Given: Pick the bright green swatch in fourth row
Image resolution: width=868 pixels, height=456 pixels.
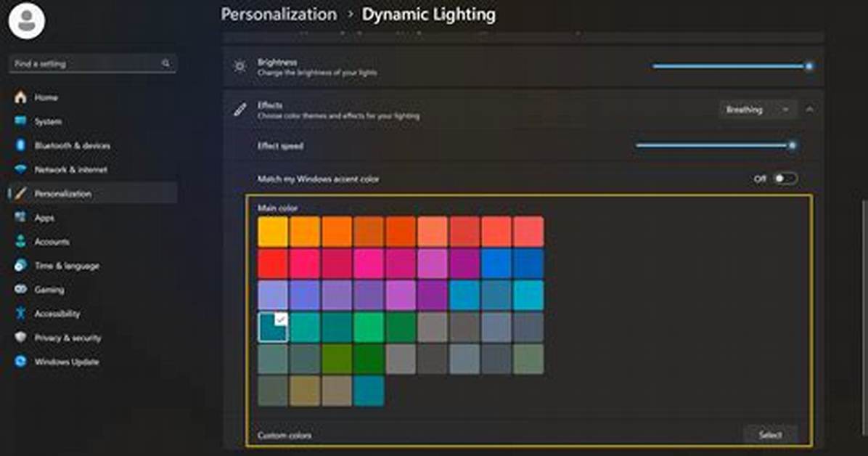Looking at the screenshot, I should tap(369, 327).
